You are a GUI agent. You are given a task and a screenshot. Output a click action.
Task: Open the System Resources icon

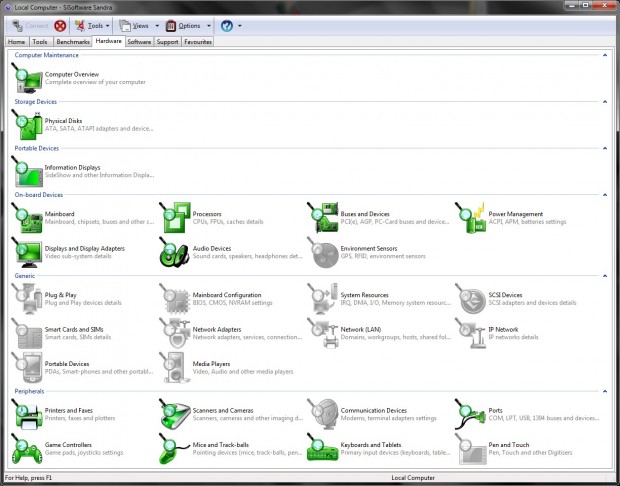click(x=323, y=299)
